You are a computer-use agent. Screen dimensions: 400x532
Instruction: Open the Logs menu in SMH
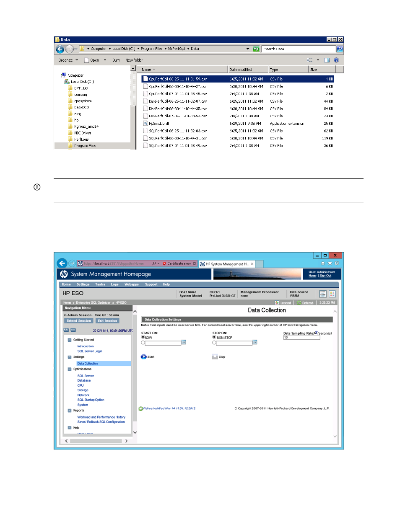coord(114,284)
